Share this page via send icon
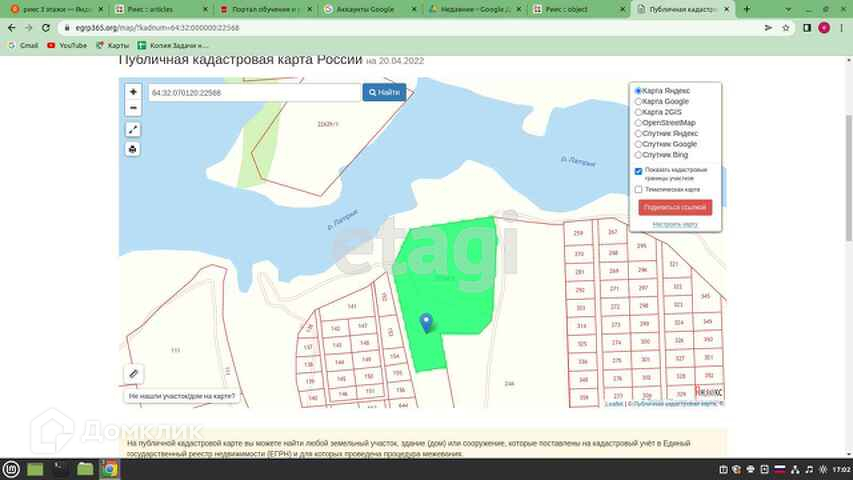Viewport: 853px width, 480px height. click(768, 28)
